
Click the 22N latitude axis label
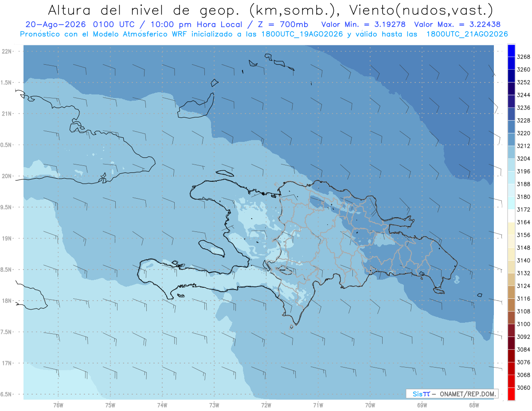point(7,51)
